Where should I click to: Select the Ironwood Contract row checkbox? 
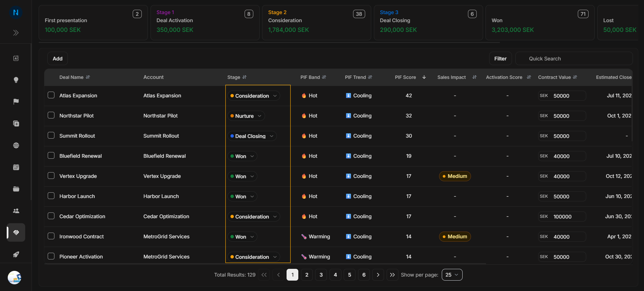(51, 236)
